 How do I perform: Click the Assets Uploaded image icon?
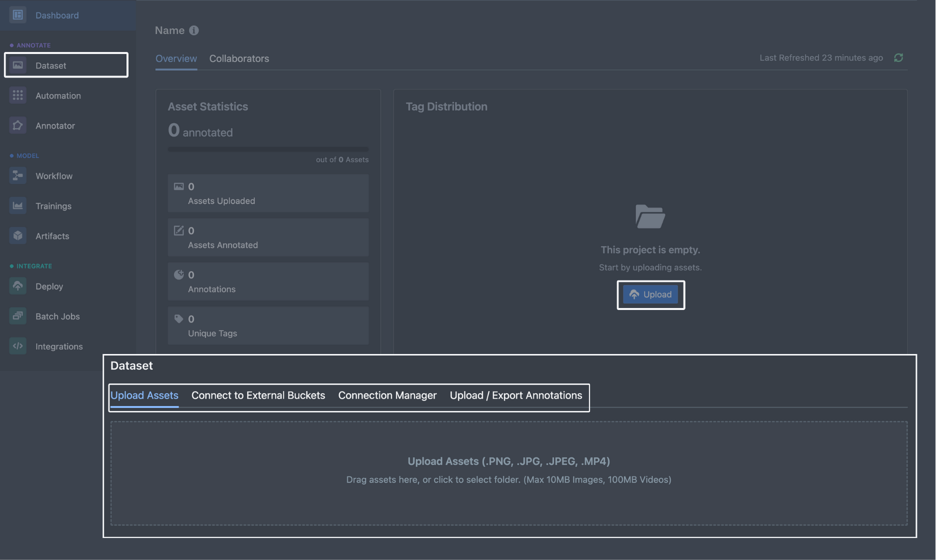click(178, 186)
